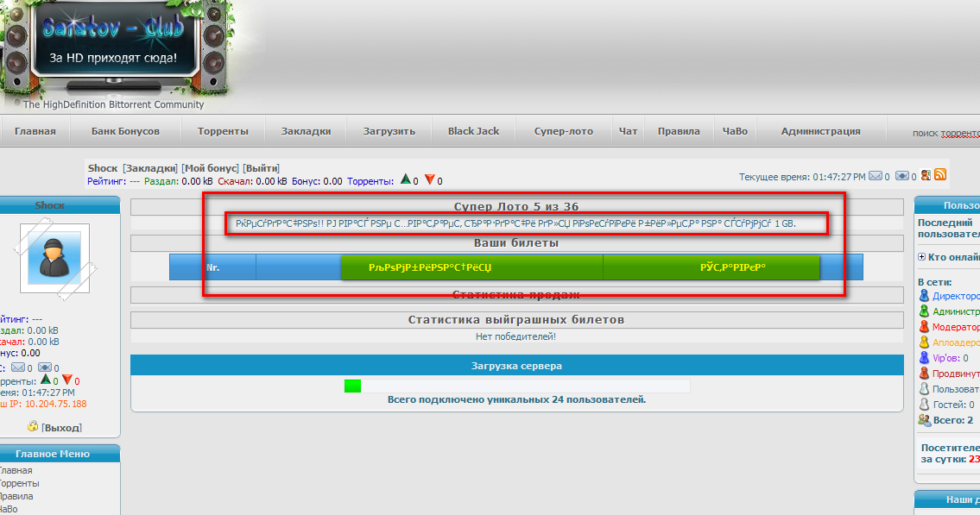The width and height of the screenshot is (980, 515).
Task: Click the green seeding arrow in status bar
Action: pos(406,179)
